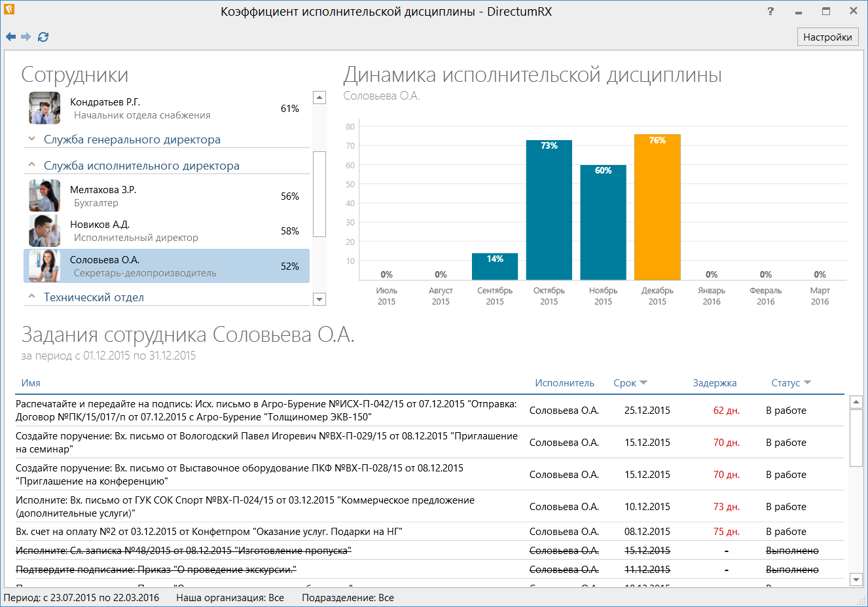Click the 75 дн. delay value
Viewport: 868px width, 607px height.
727,532
